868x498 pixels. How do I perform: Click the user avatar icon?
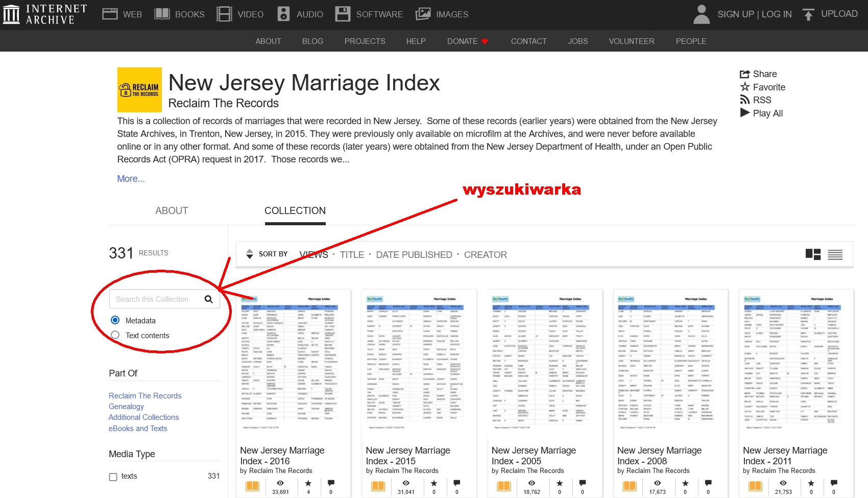[702, 14]
